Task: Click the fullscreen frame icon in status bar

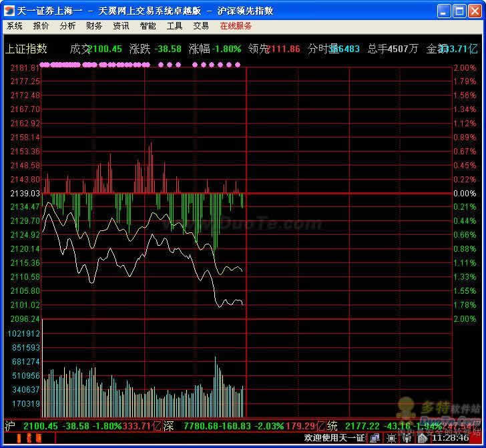Action: tap(391, 438)
